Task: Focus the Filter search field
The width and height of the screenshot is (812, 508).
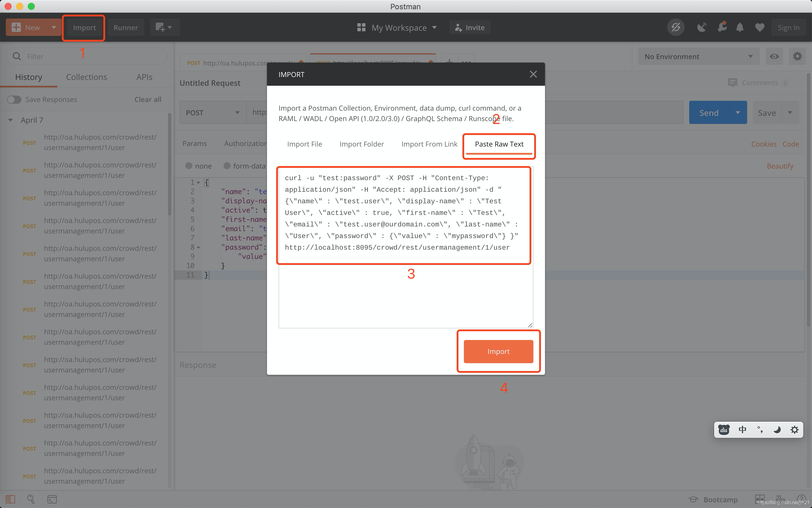Action: [87, 56]
